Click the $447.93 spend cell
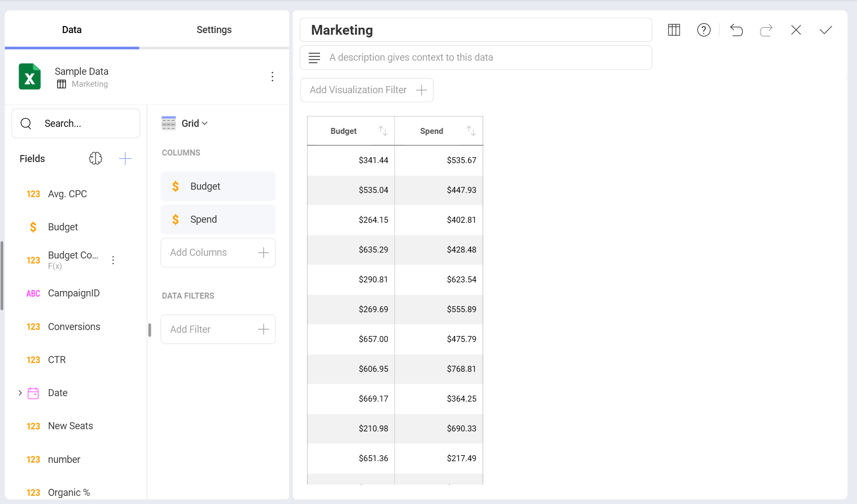 click(x=439, y=190)
